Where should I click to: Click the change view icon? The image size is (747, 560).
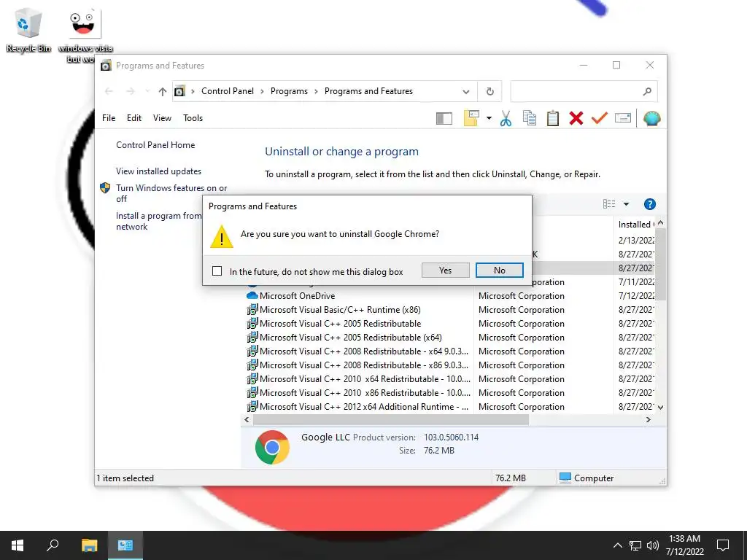pyautogui.click(x=609, y=204)
